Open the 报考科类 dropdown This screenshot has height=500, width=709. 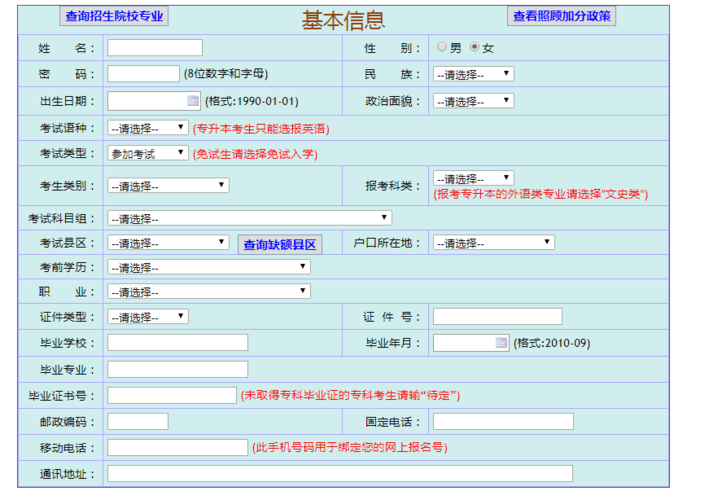473,178
